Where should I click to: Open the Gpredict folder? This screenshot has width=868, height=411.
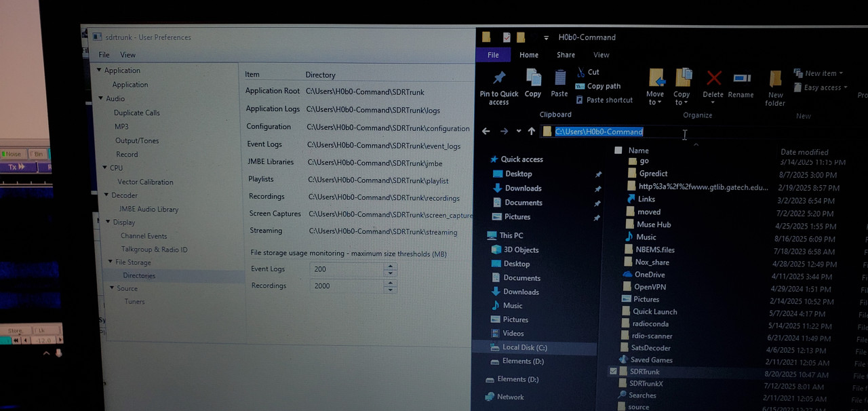[x=653, y=174]
